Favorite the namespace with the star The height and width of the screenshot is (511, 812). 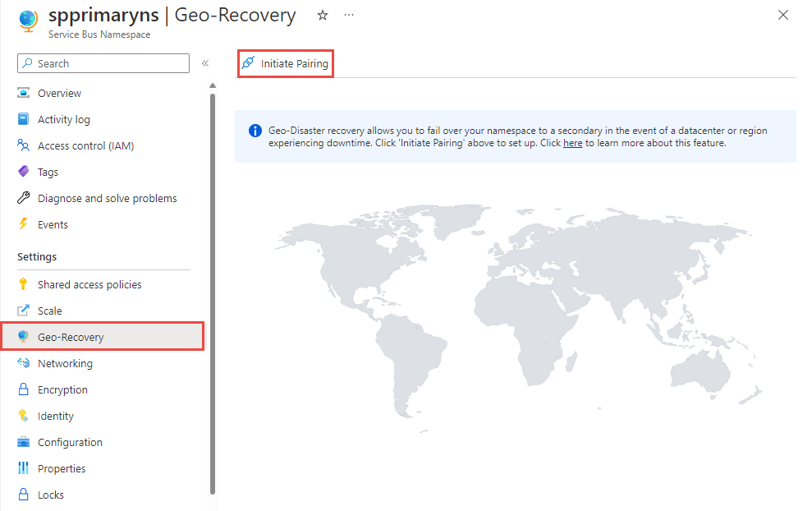[322, 15]
